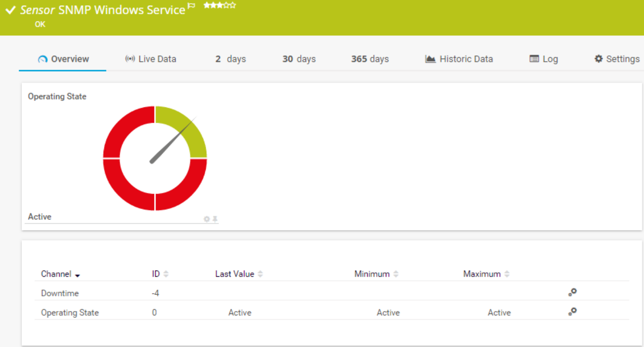Click the pin icon below the gauge
This screenshot has width=644, height=347.
coord(215,219)
